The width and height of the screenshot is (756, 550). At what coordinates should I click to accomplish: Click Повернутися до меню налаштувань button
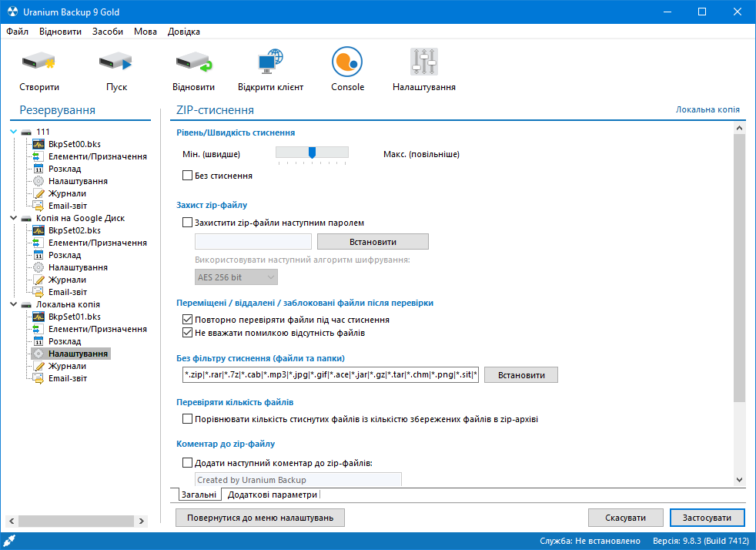tap(260, 518)
